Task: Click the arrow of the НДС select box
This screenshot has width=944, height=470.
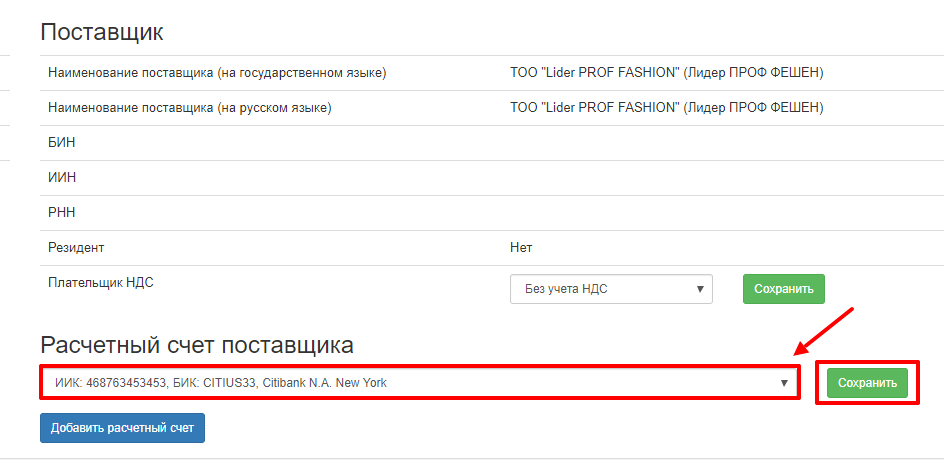Action: coord(700,289)
